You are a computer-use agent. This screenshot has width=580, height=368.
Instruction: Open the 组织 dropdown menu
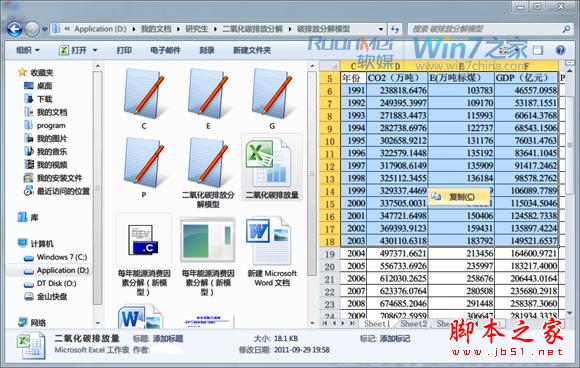click(x=27, y=50)
